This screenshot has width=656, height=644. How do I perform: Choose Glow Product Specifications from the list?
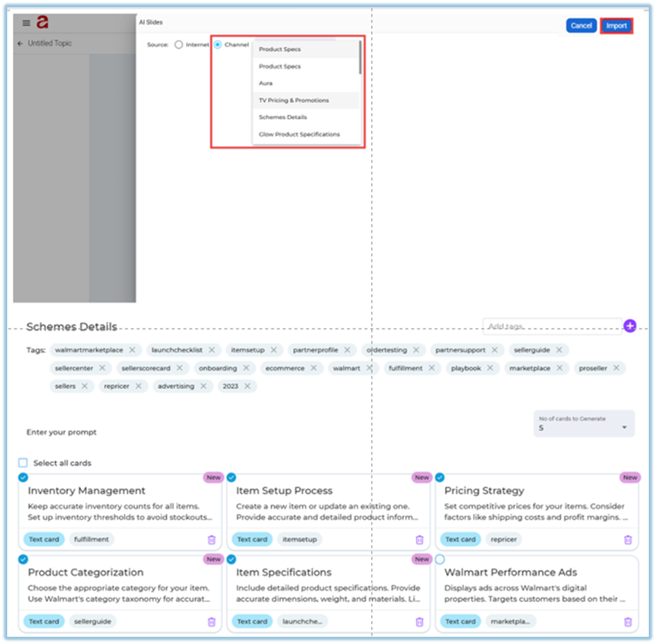pyautogui.click(x=299, y=134)
